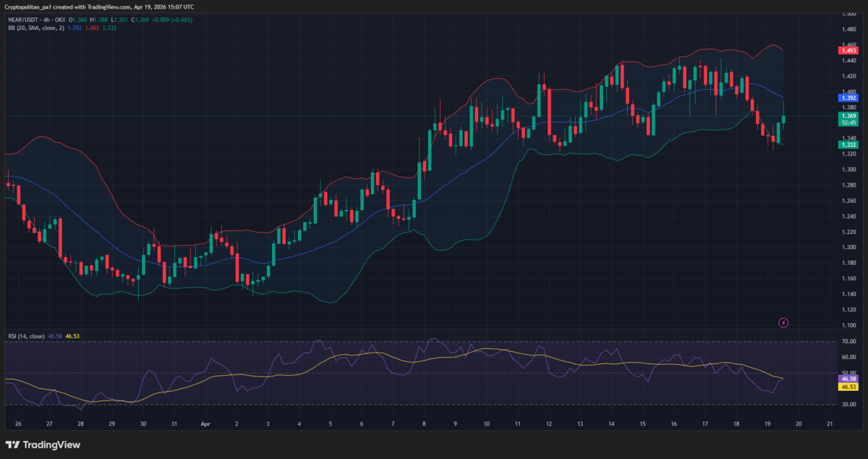Click the green 1.332 lower band price tag
The height and width of the screenshot is (459, 868).
coord(847,145)
